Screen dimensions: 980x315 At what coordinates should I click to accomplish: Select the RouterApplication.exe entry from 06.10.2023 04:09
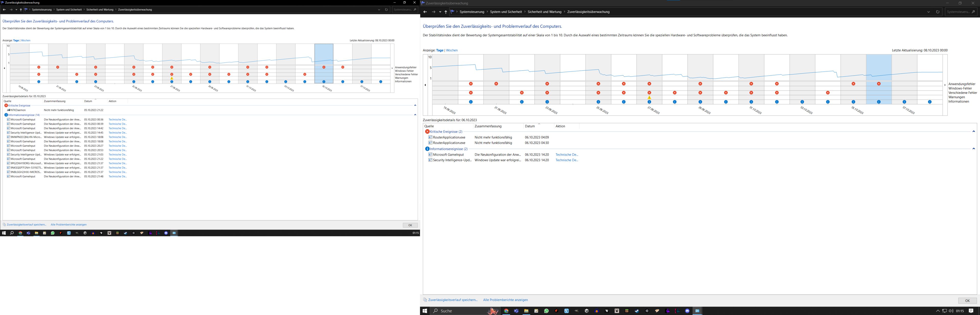[449, 137]
